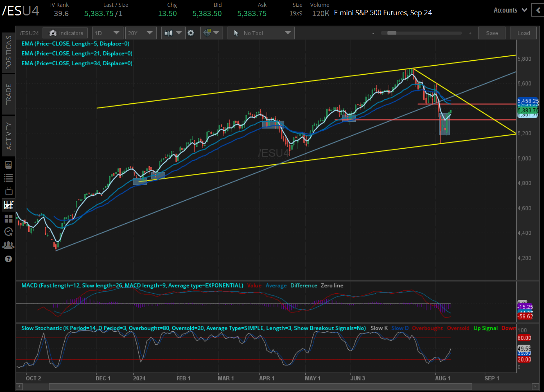The image size is (544, 392).
Task: Click the Indicators button
Action: (65, 33)
